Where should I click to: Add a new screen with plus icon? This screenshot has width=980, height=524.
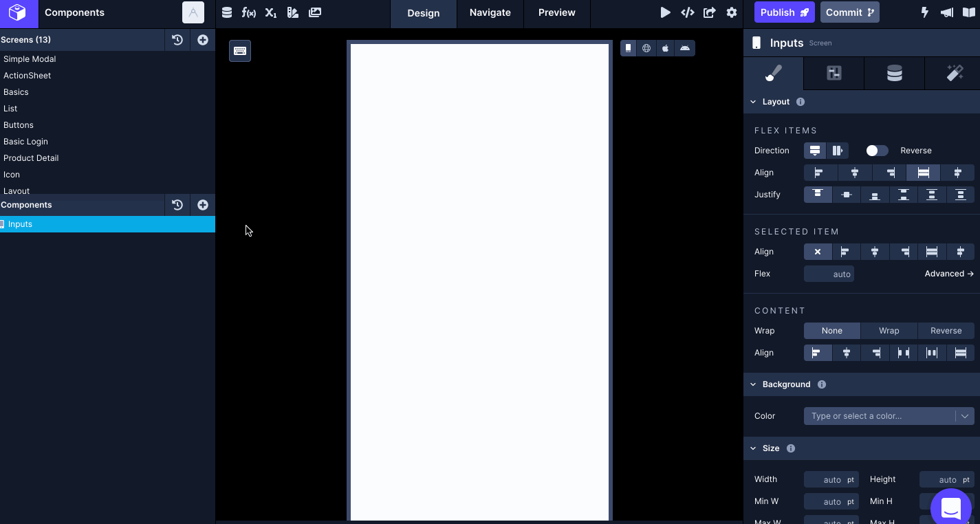point(203,40)
